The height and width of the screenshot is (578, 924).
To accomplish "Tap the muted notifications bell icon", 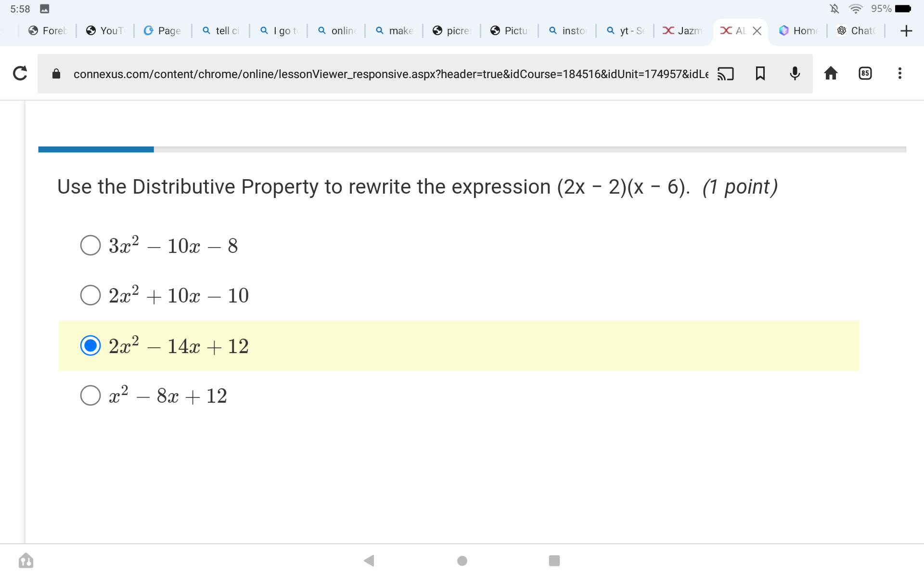I will 834,9.
